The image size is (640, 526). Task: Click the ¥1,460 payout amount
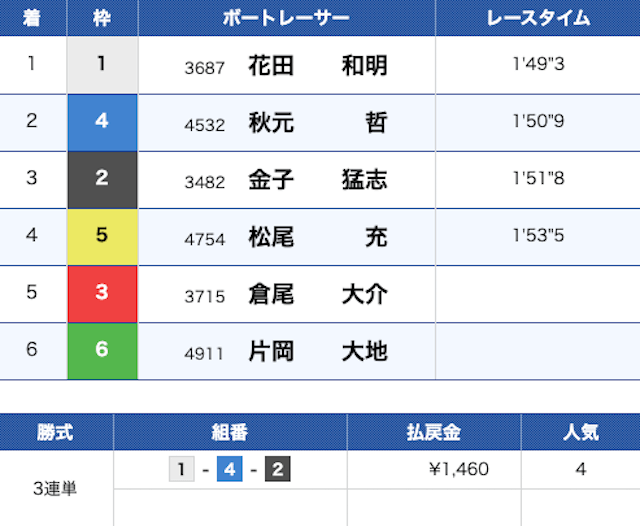(x=458, y=469)
